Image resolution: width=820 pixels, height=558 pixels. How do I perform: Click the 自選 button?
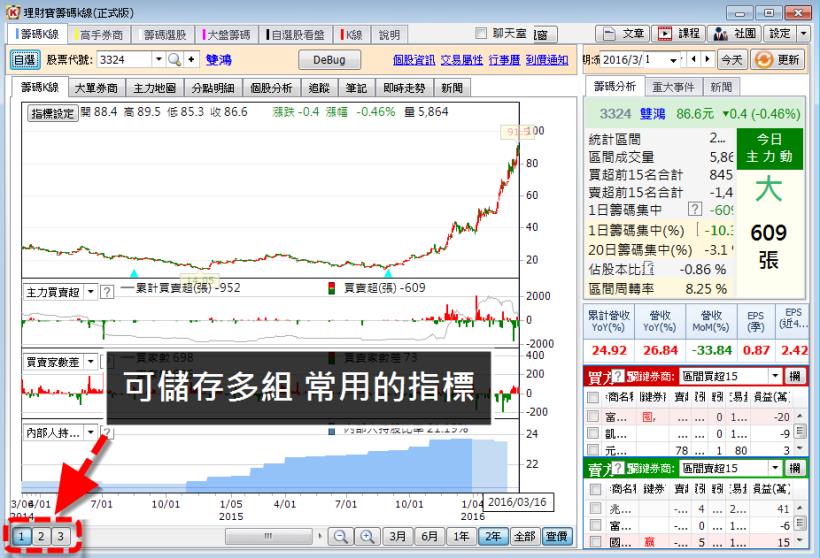pyautogui.click(x=25, y=60)
